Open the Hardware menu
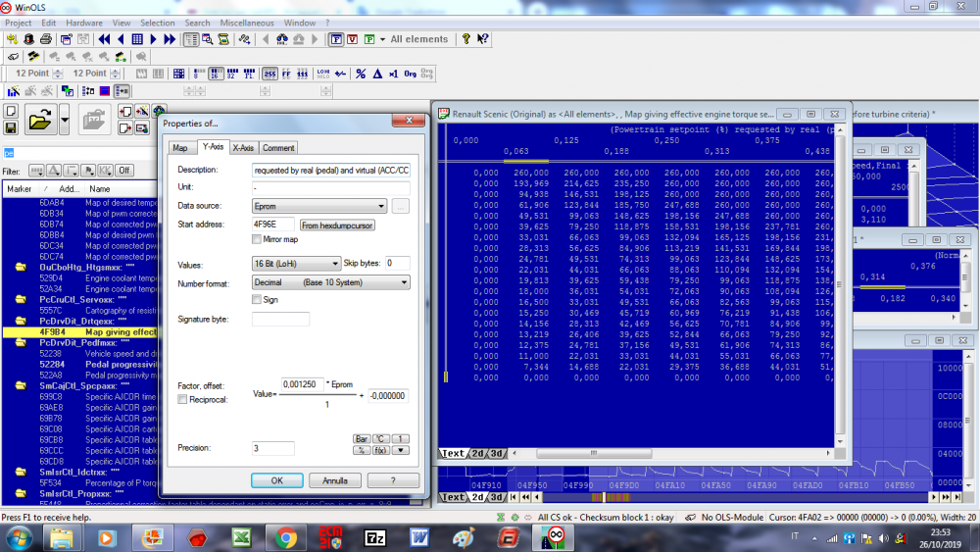The height and width of the screenshot is (552, 980). tap(83, 23)
